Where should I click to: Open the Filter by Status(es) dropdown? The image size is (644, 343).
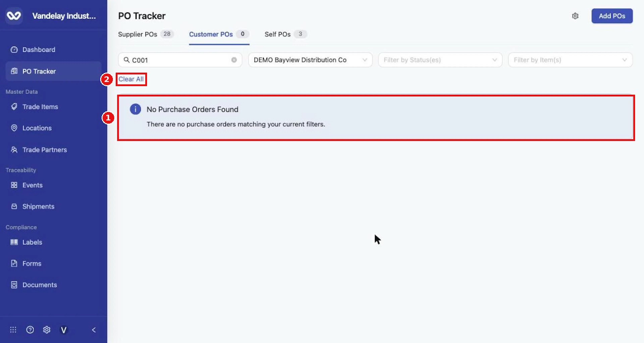pyautogui.click(x=440, y=60)
